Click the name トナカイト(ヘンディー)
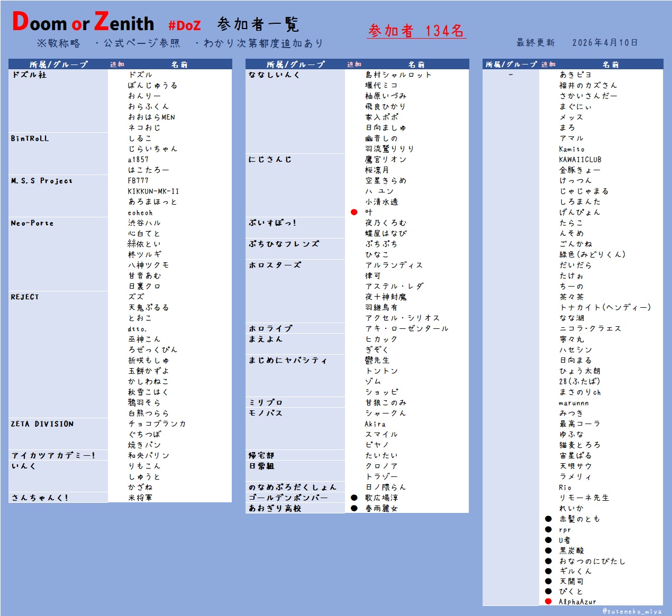This screenshot has height=616, width=672. pyautogui.click(x=605, y=307)
